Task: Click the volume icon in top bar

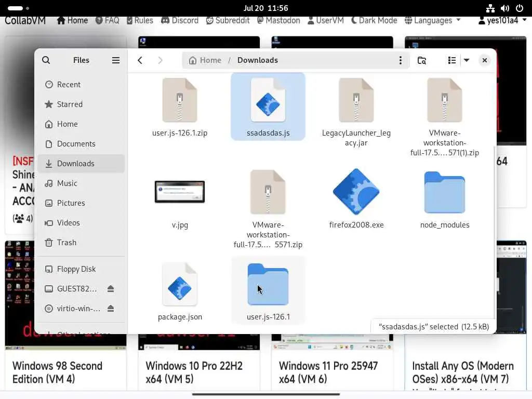Action: coord(505,8)
